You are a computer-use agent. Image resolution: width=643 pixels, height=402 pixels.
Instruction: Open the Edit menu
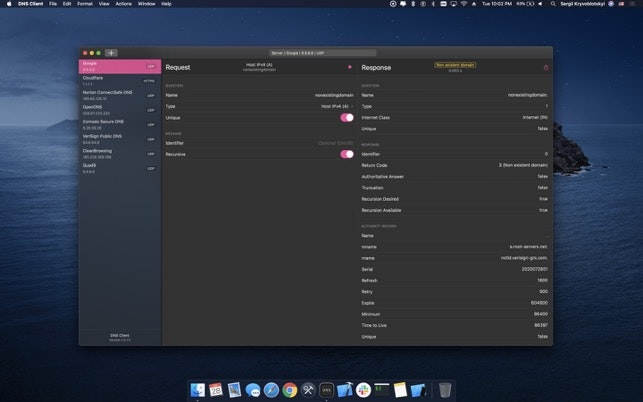click(67, 4)
